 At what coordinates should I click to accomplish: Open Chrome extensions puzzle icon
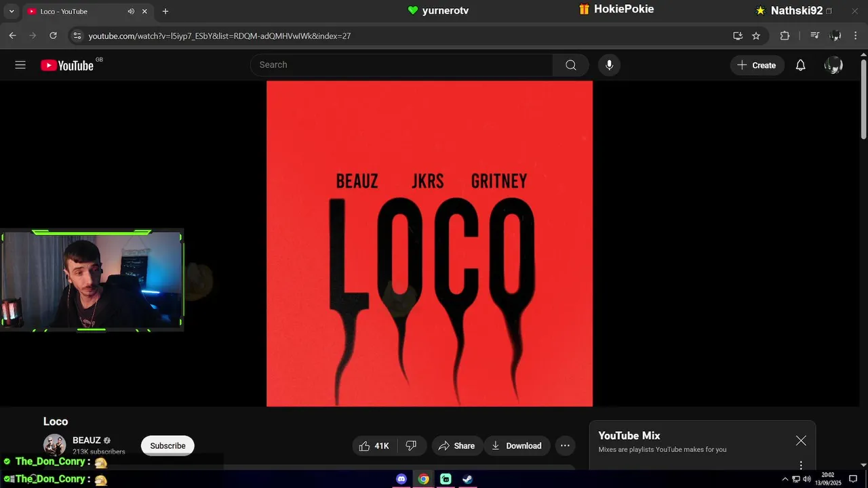[x=785, y=36]
